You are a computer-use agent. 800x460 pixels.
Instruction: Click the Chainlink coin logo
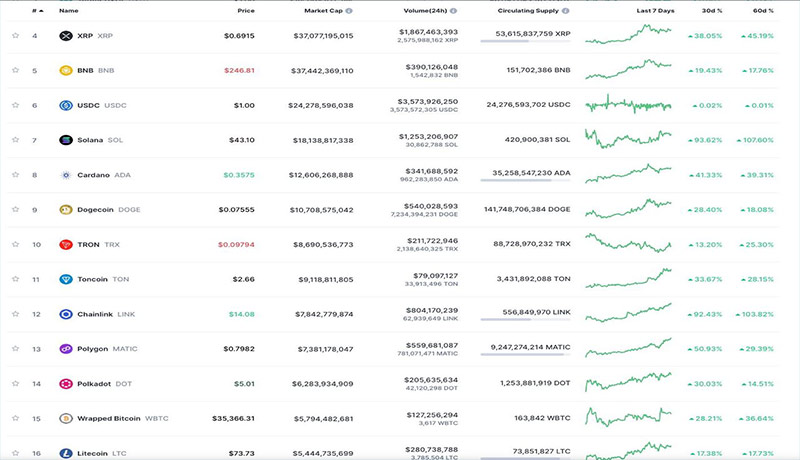click(66, 314)
